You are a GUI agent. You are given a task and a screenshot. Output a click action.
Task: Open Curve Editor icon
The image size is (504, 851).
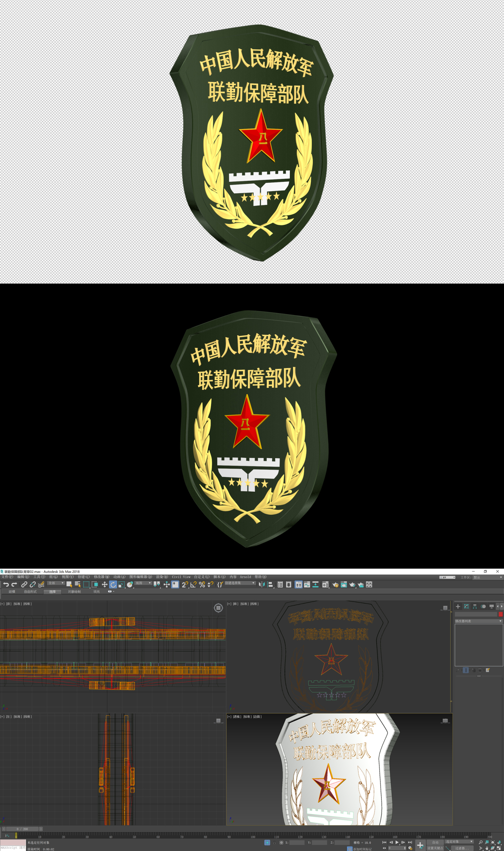tap(307, 584)
